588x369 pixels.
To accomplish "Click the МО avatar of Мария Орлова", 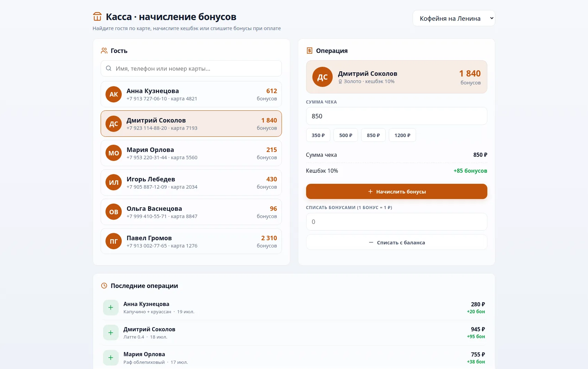I will point(114,153).
